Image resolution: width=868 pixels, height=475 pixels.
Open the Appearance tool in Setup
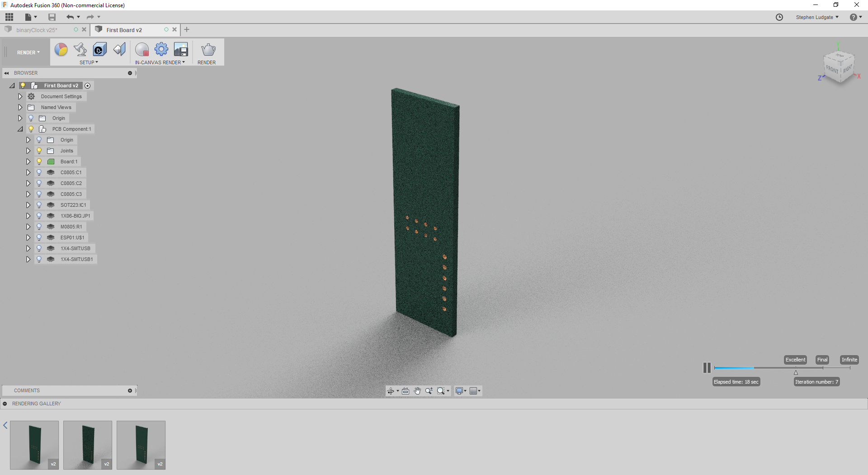pos(61,50)
